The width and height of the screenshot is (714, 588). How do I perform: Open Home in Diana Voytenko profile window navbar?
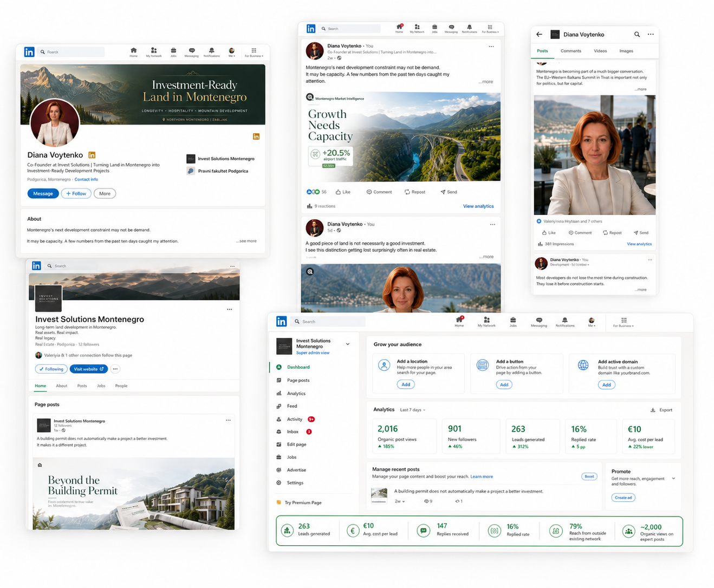point(133,52)
